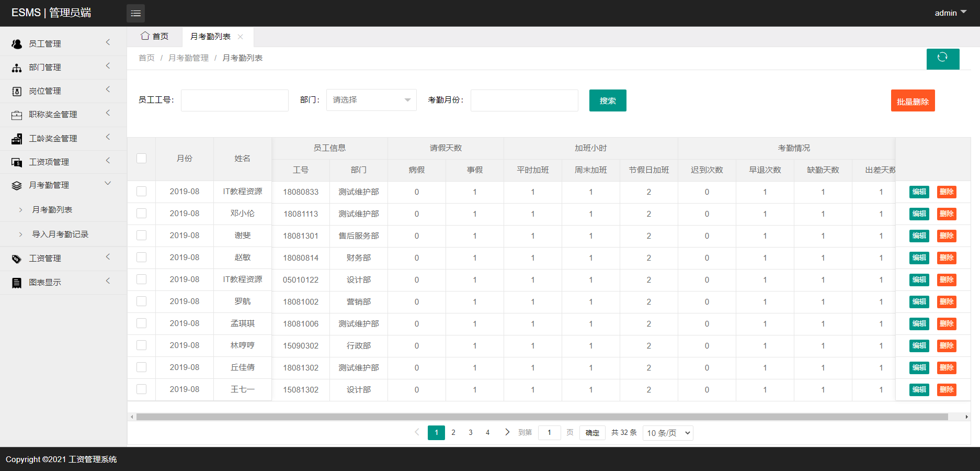
Task: Click the 确定 pagination confirm button
Action: coord(592,433)
